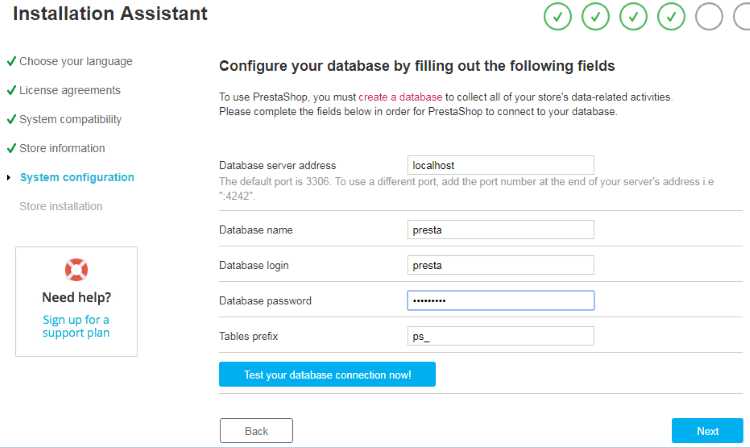This screenshot has width=750, height=448.
Task: Click the first completed step circle icon
Action: point(557,16)
